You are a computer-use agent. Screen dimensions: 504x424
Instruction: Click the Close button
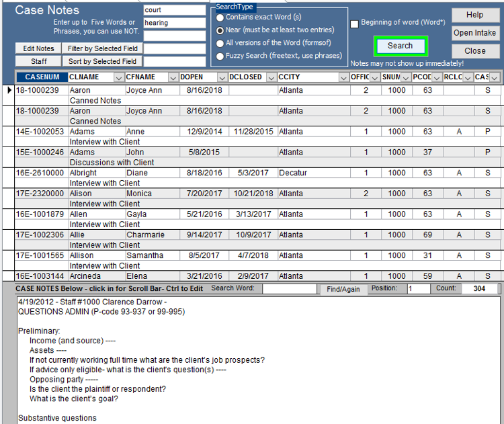(474, 50)
